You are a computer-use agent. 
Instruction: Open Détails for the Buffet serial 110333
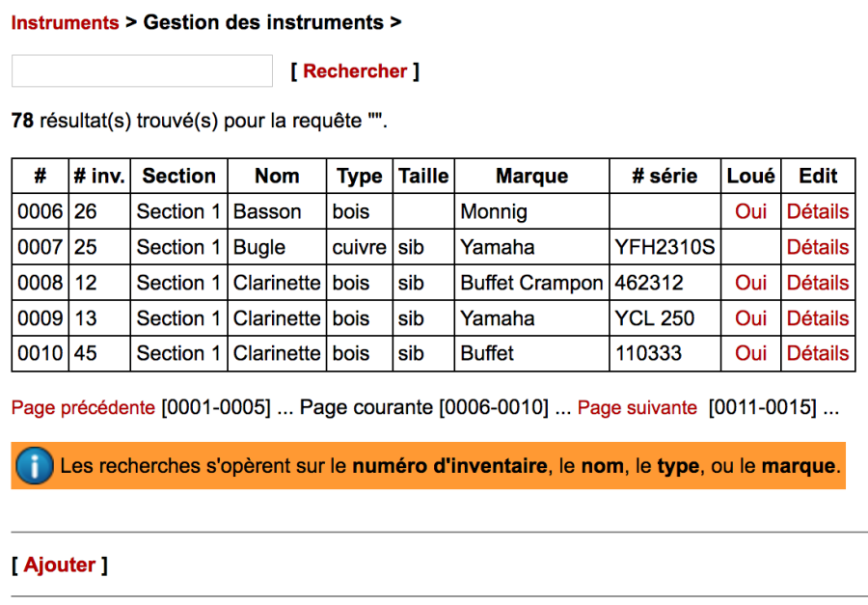(x=817, y=353)
